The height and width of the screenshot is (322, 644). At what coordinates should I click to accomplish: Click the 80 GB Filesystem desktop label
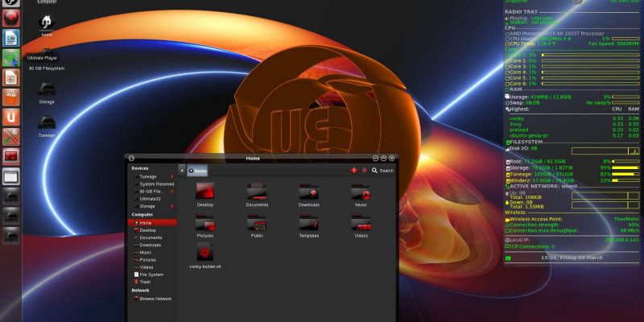[x=47, y=68]
